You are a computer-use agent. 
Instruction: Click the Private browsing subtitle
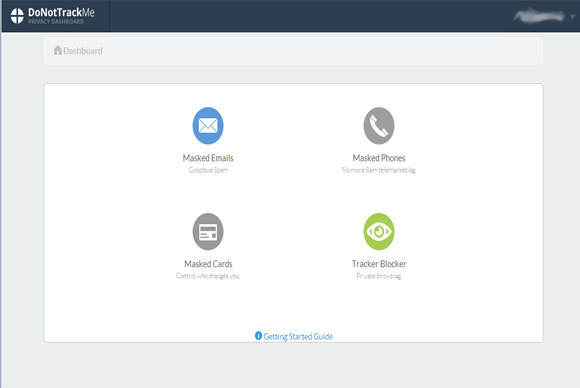tap(379, 276)
